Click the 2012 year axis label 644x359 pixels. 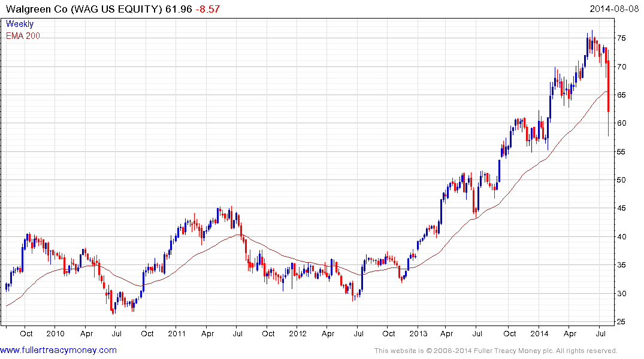pyautogui.click(x=298, y=333)
